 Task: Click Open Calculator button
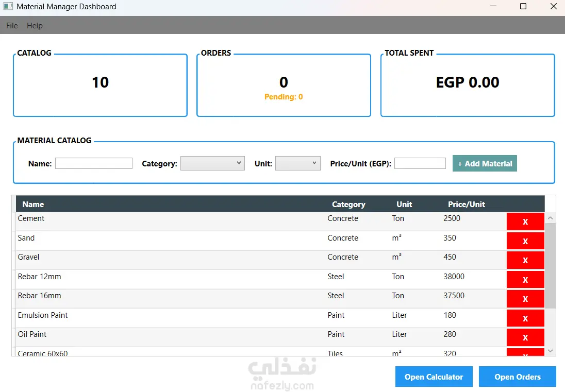[434, 377]
